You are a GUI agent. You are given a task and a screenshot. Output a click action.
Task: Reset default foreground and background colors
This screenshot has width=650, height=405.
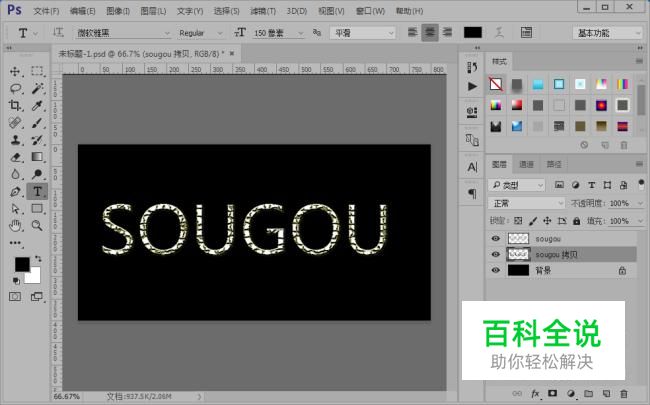pos(16,281)
